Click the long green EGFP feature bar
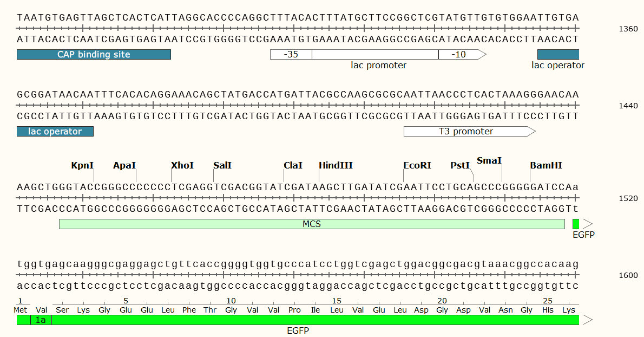The image size is (644, 337). click(314, 320)
